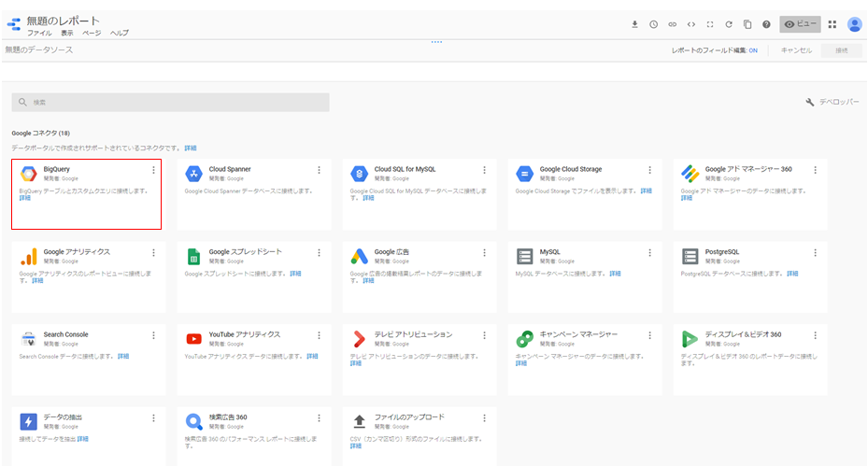Viewport: 868px width, 466px height.
Task: Toggle レポートのフィールド編集 ON setting
Action: pos(752,50)
